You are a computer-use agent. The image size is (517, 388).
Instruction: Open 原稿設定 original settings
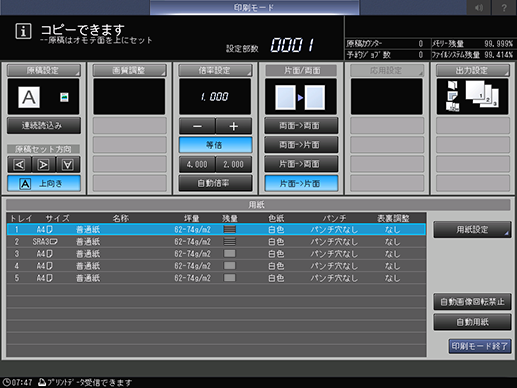pyautogui.click(x=44, y=70)
